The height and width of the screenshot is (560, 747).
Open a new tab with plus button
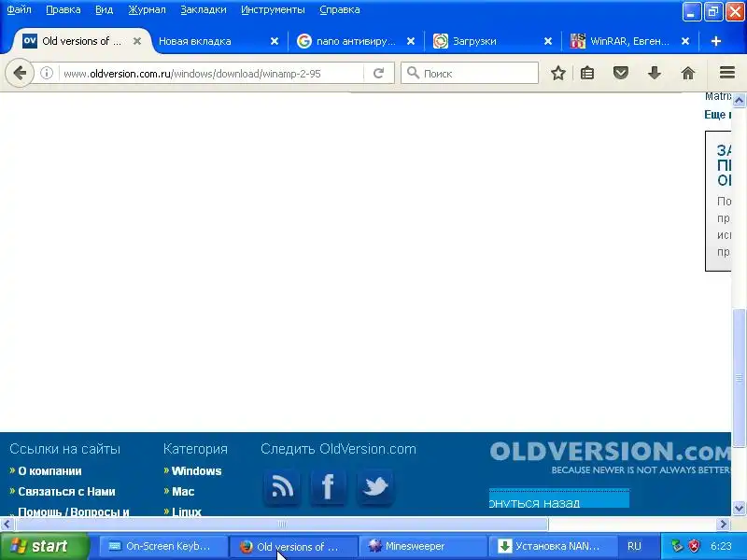tap(715, 41)
